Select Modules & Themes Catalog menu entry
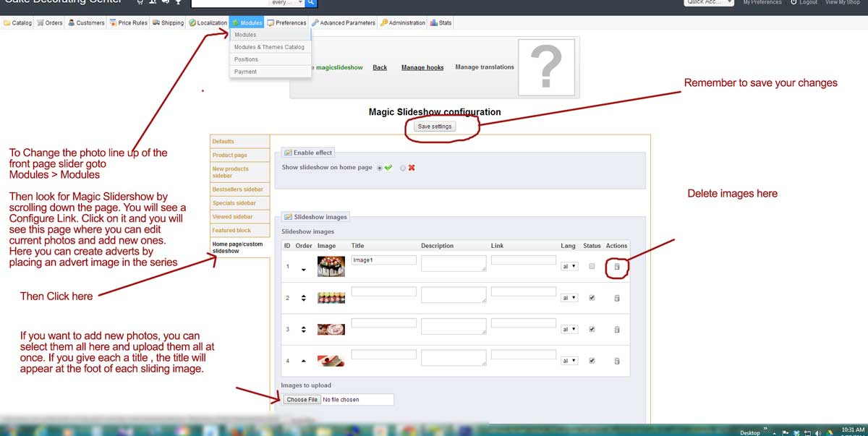Viewport: 868px width, 436px height. 269,47
